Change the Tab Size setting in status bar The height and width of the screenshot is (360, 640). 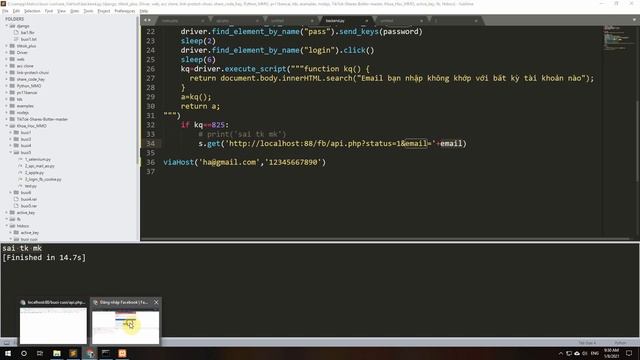[x=587, y=343]
